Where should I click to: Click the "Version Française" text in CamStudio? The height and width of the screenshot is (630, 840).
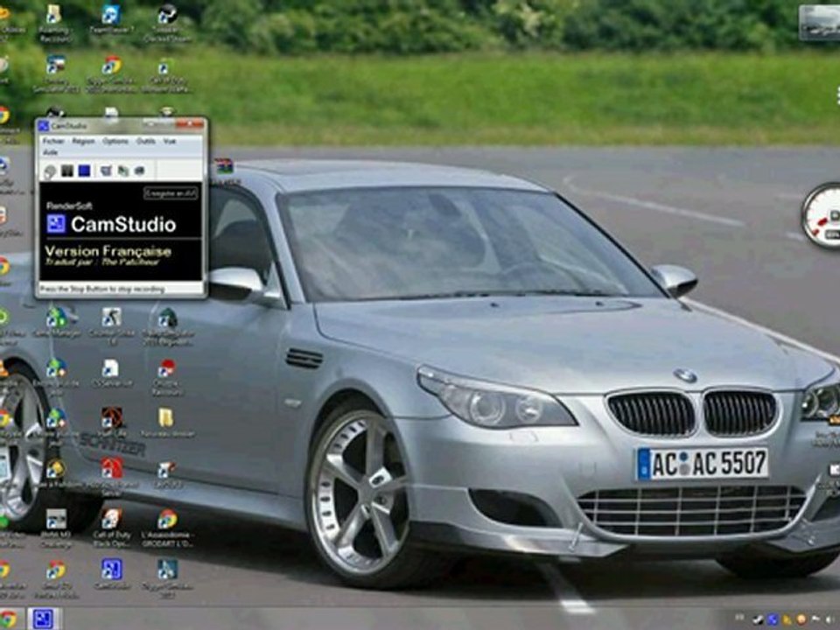tap(108, 251)
